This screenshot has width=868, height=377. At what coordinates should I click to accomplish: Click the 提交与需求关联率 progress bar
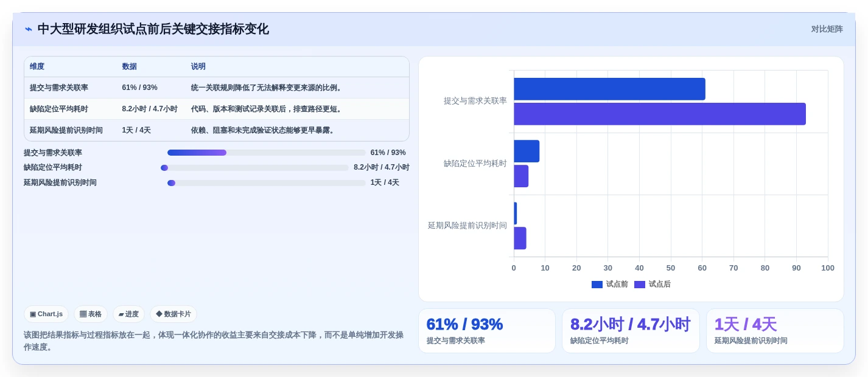267,153
